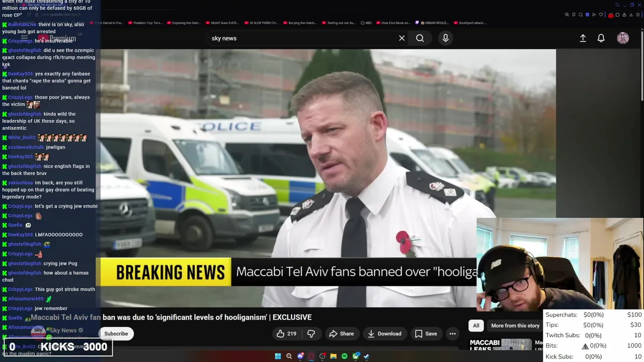Click chat username 'ghostofdogfish' on the ozempic message

tap(25, 50)
